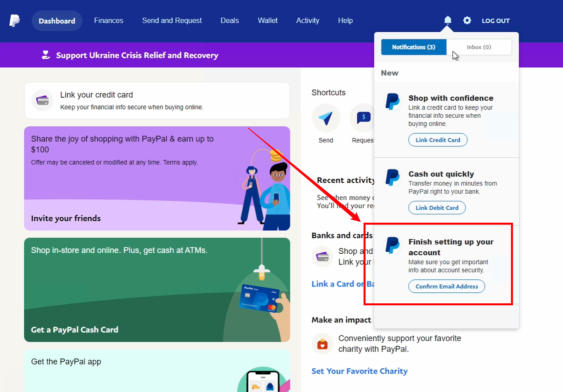Screen dimensions: 563x392
Task: Open Set Your Favorite Charity link
Action: 359,371
